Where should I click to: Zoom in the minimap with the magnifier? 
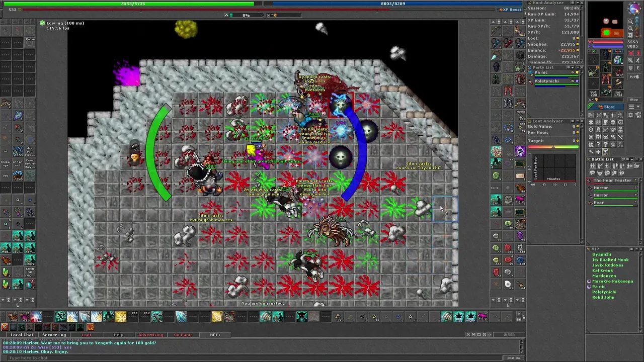630,28
